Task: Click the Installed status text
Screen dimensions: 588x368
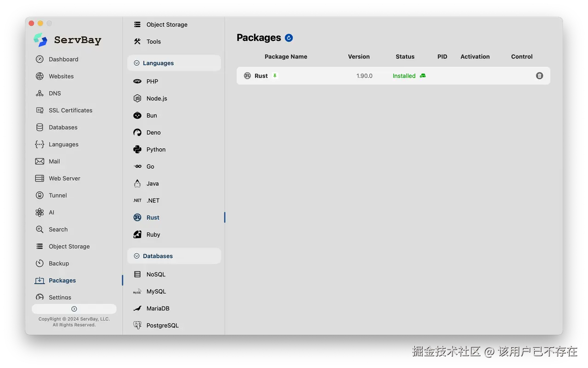Action: click(404, 76)
